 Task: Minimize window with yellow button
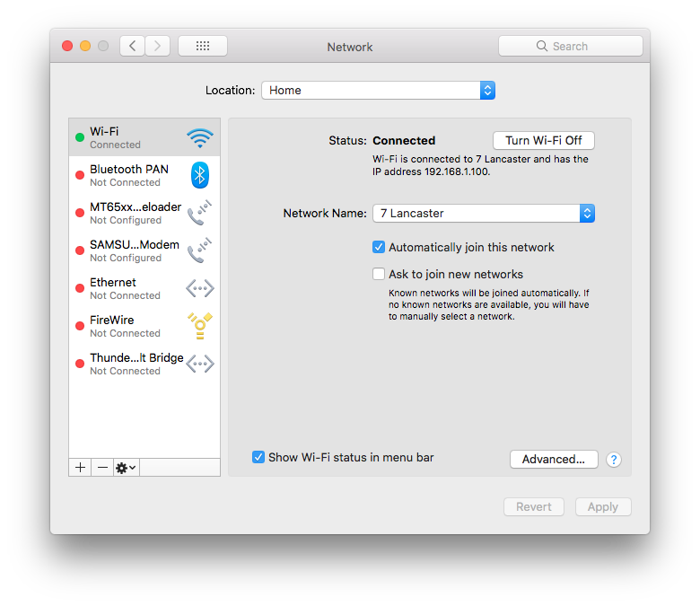85,46
